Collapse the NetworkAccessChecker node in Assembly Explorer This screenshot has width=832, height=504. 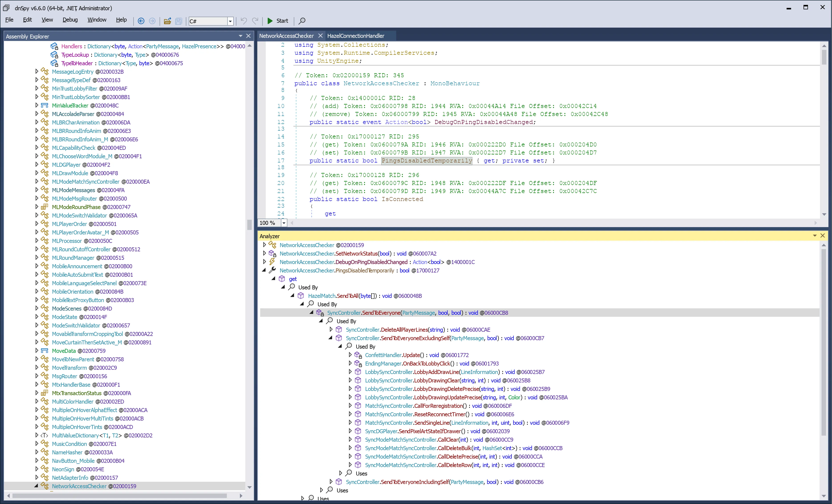(36, 486)
